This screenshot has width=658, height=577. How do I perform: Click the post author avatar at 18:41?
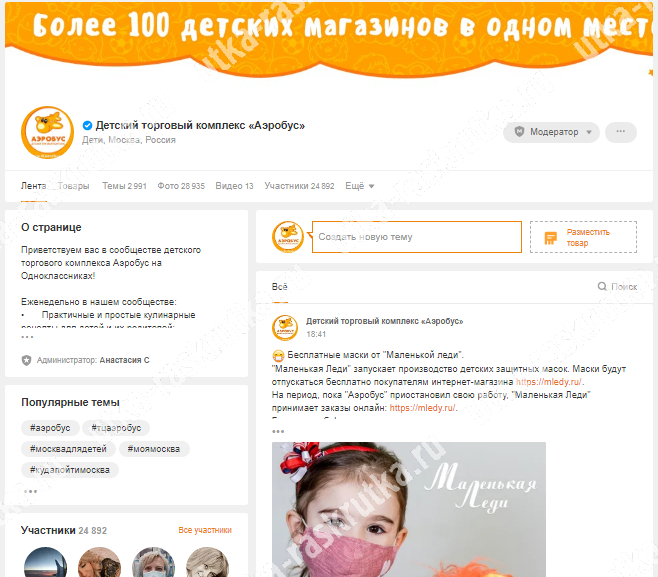coord(285,328)
